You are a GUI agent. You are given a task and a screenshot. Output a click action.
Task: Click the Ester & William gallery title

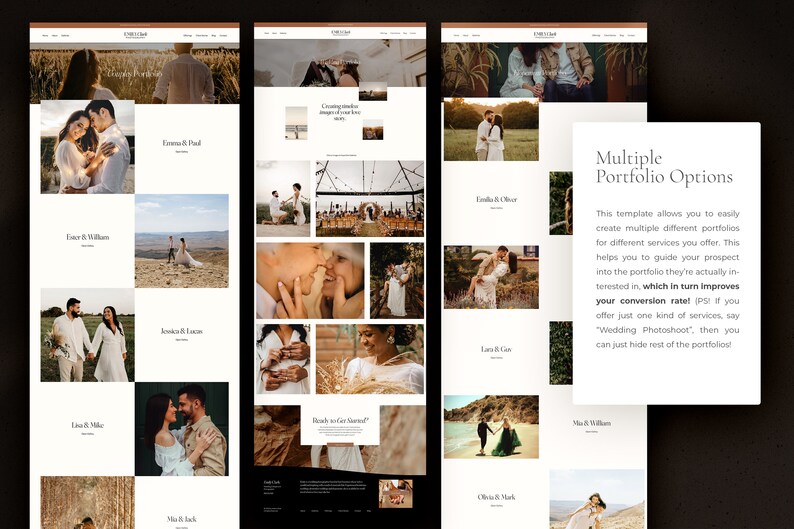(x=88, y=237)
